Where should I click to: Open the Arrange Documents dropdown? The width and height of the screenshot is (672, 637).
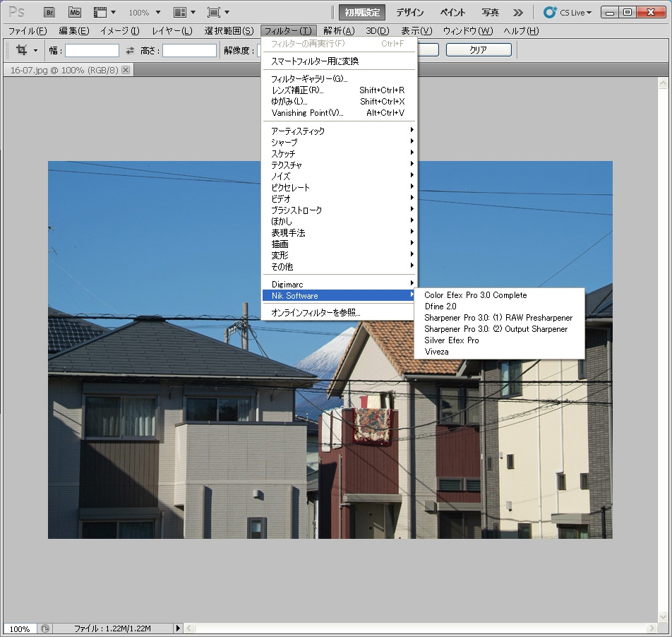click(184, 12)
